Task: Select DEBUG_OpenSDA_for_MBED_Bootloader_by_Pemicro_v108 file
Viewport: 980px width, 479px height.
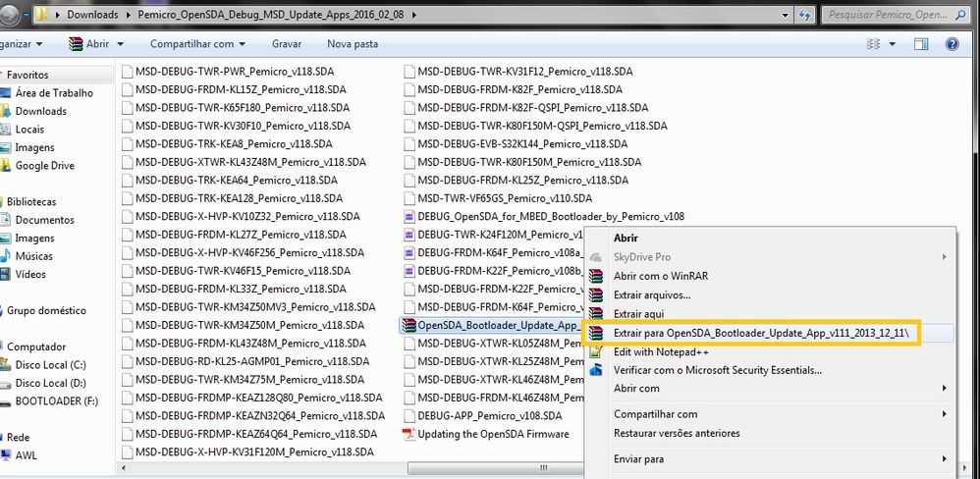Action: tap(544, 217)
